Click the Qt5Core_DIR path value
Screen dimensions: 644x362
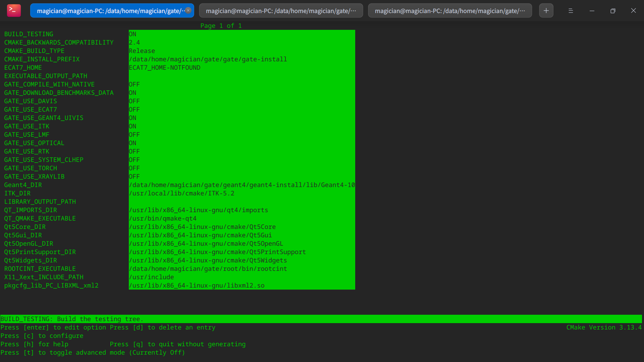202,227
